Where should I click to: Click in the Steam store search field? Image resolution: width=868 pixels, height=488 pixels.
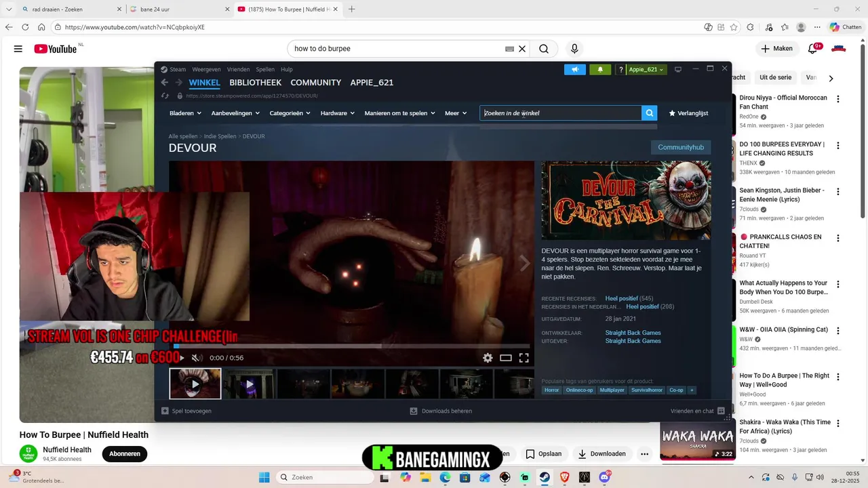pos(560,113)
